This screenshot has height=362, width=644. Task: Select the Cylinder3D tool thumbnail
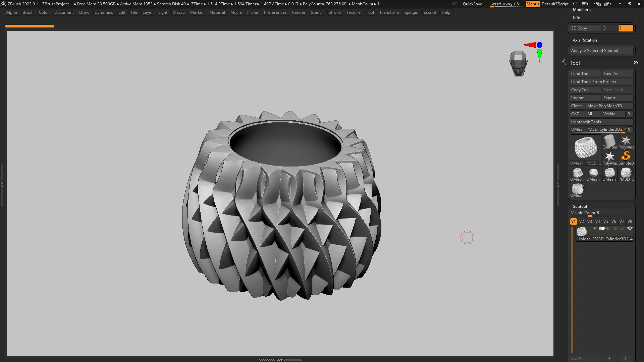pyautogui.click(x=610, y=142)
